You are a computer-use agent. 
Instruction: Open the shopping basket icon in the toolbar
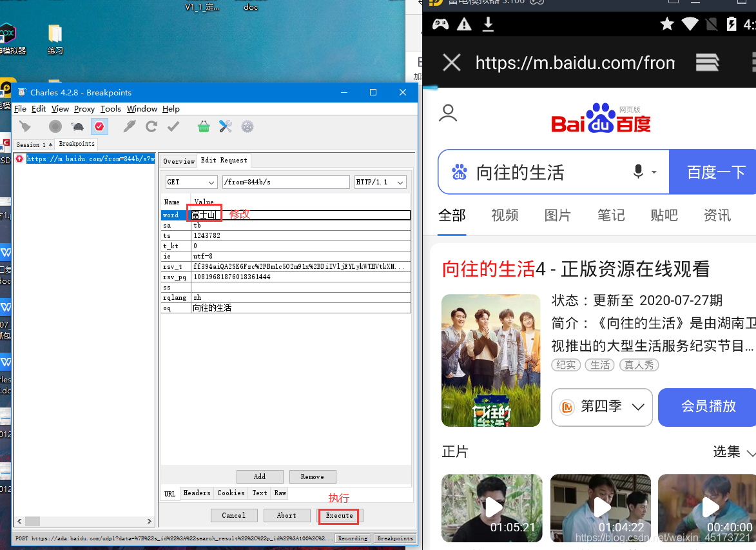(x=204, y=126)
